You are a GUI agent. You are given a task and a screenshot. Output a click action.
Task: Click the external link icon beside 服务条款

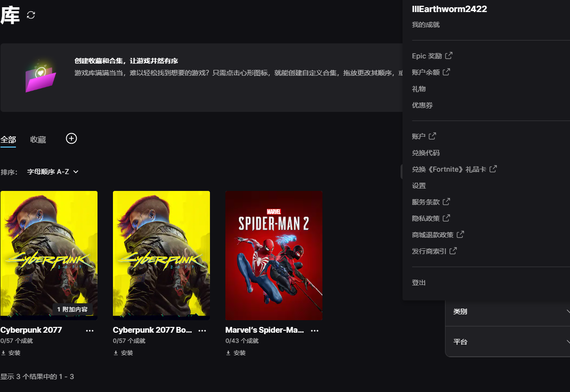[x=446, y=201]
